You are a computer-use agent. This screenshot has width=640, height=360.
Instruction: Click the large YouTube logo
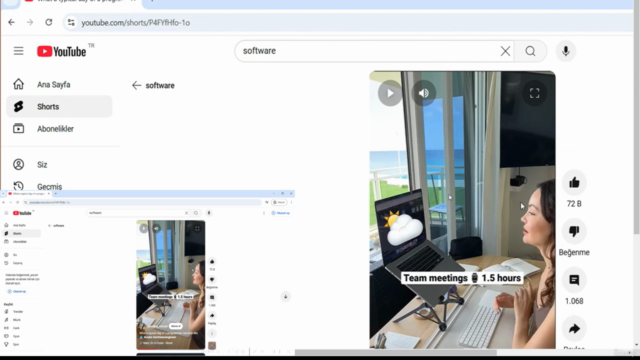[62, 51]
